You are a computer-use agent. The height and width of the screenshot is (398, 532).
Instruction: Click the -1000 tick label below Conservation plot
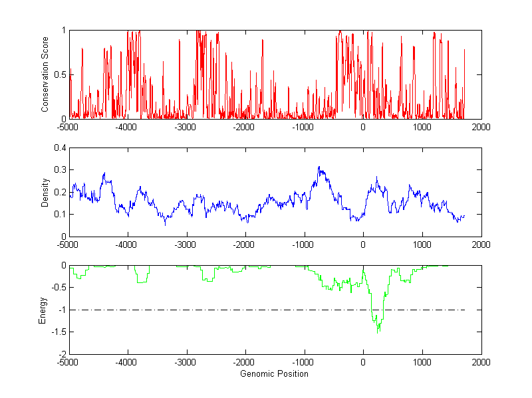pos(304,128)
